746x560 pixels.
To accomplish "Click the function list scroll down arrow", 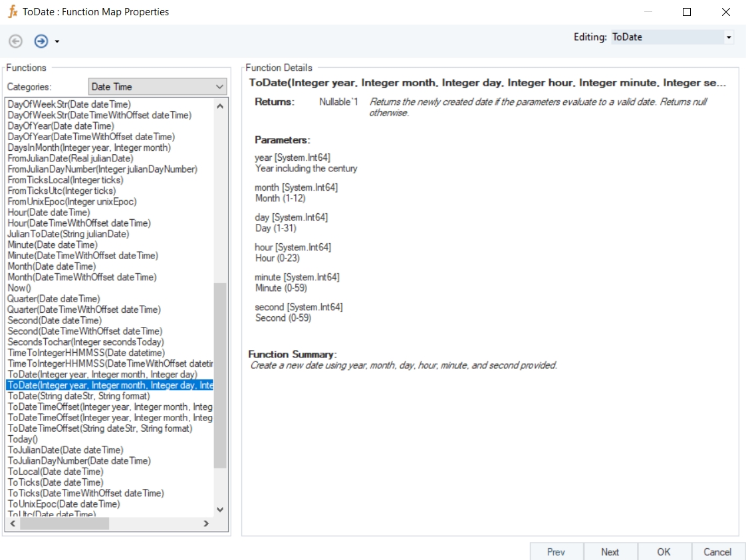I will pos(220,510).
